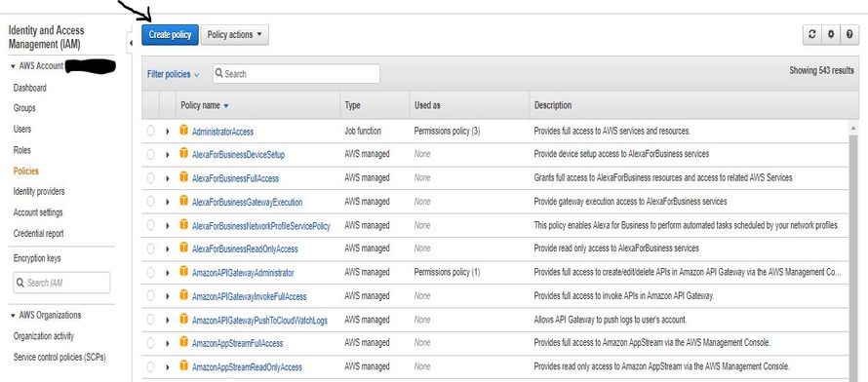Open Service control policies (SCPs)

click(59, 357)
